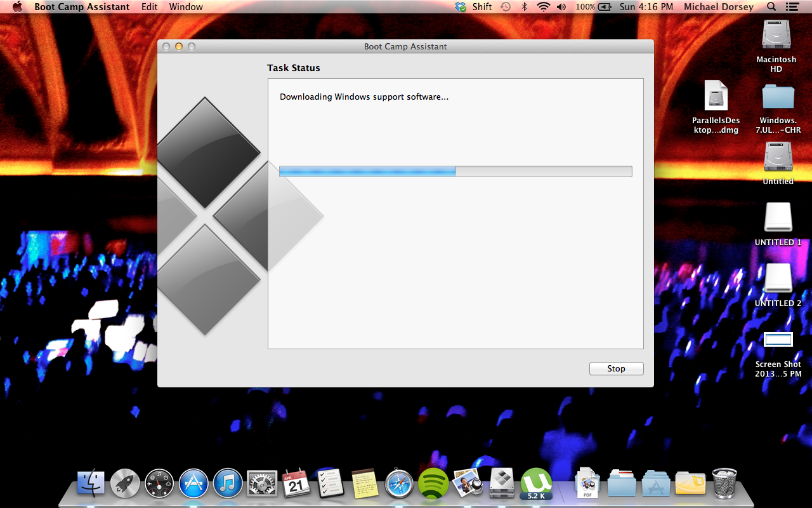812x508 pixels.
Task: Open Calendar from the Dock
Action: pyautogui.click(x=296, y=484)
